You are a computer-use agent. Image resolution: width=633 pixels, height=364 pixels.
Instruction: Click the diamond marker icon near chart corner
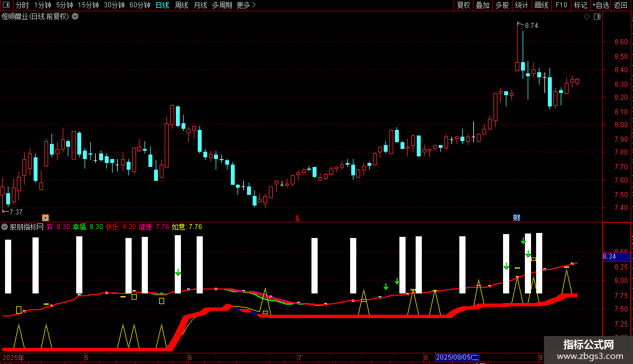click(x=587, y=17)
